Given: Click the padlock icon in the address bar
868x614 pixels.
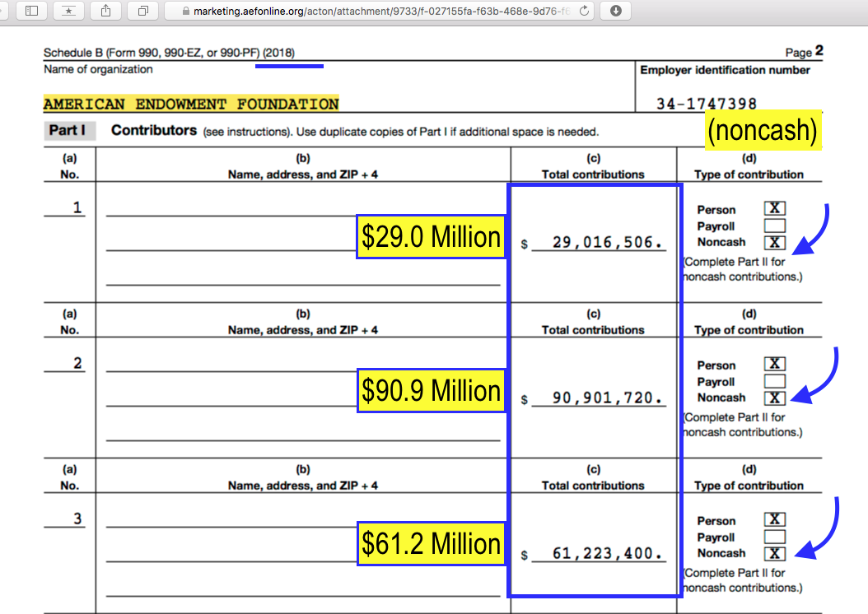Looking at the screenshot, I should 184,11.
